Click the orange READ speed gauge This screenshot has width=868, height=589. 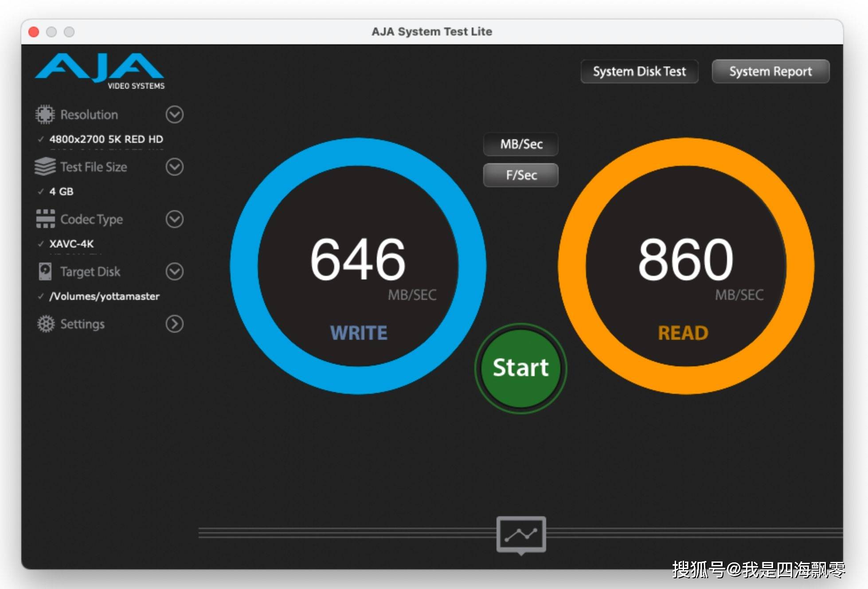(685, 266)
